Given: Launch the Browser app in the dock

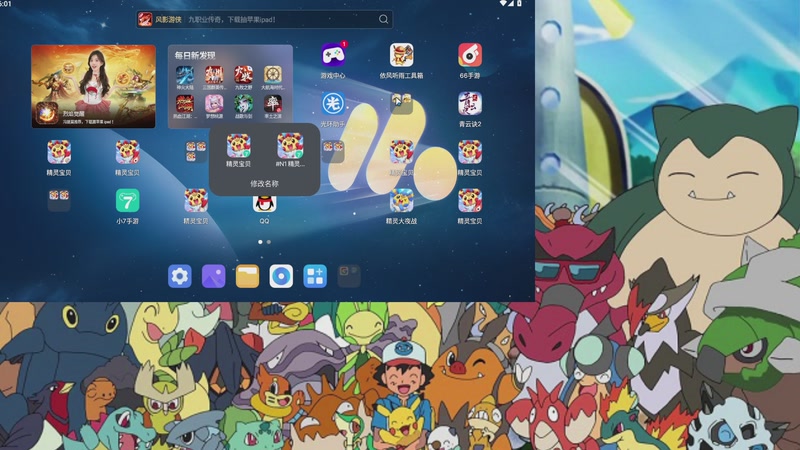Looking at the screenshot, I should coord(281,276).
